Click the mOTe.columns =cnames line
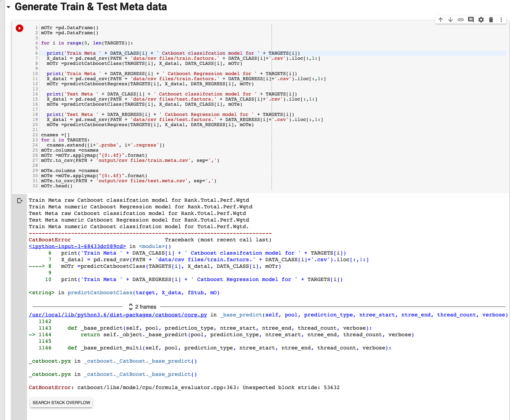The height and width of the screenshot is (420, 510). (x=70, y=171)
